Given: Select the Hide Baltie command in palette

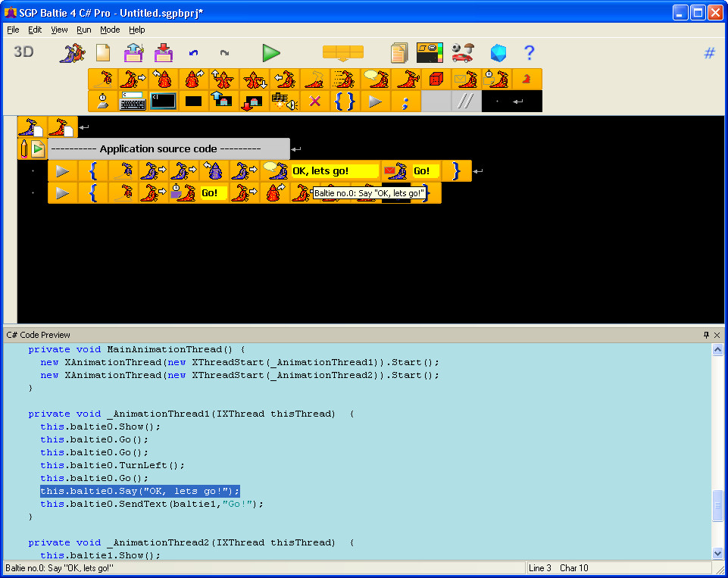Looking at the screenshot, I should pos(314,80).
